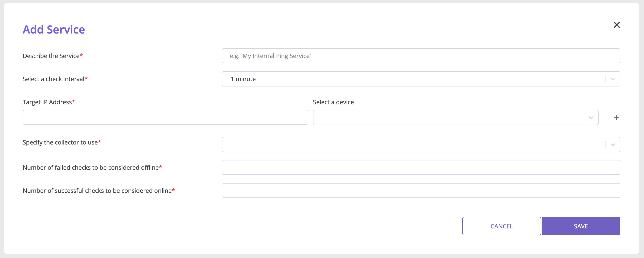The image size is (644, 258).
Task: Click the Add Service heading
Action: click(x=54, y=29)
